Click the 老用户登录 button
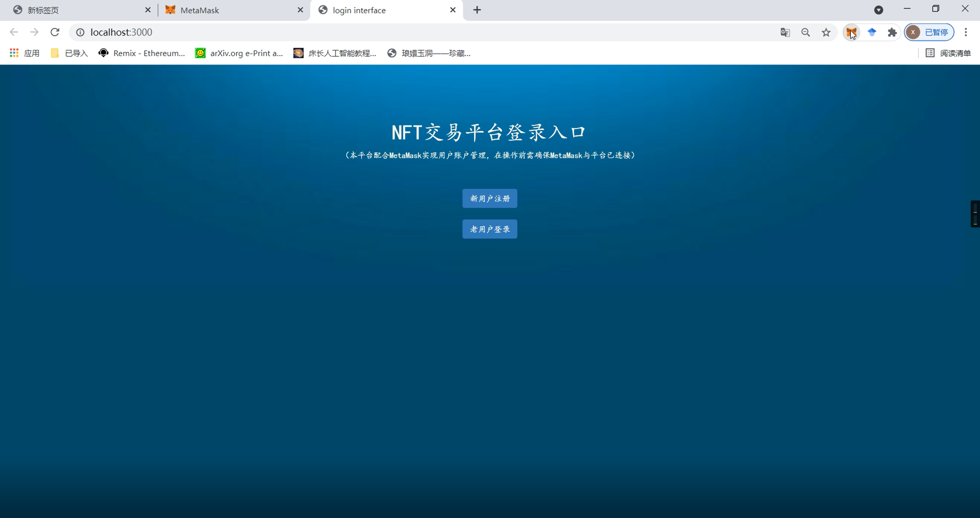 point(490,229)
